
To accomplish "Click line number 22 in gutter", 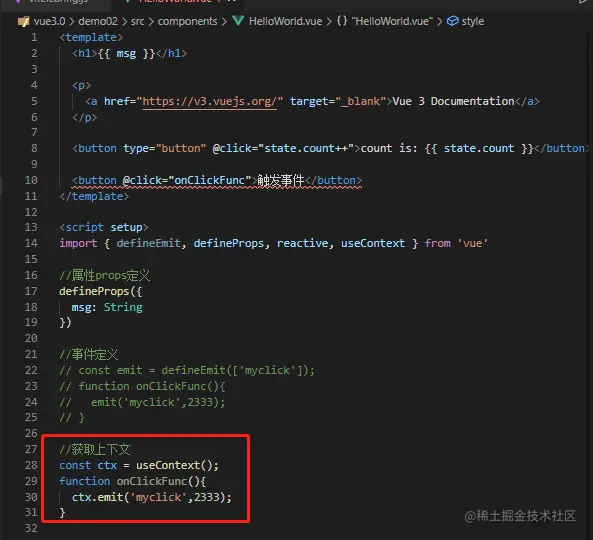I will 31,370.
